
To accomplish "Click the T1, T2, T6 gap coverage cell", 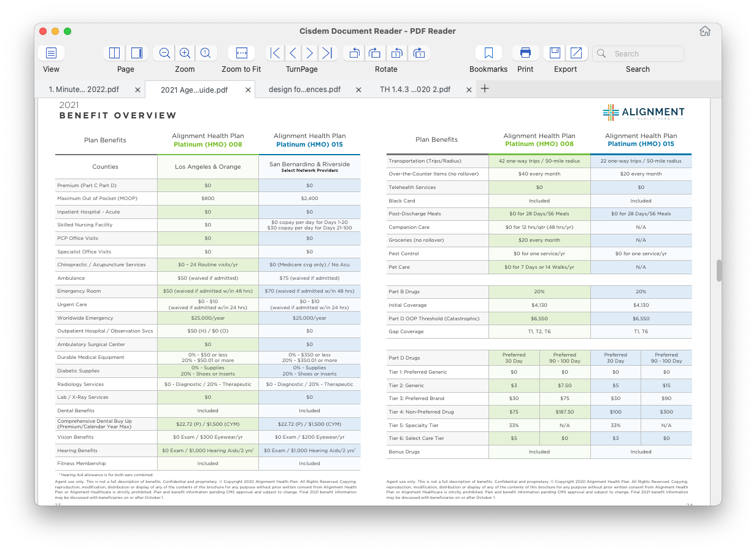I will pyautogui.click(x=539, y=331).
